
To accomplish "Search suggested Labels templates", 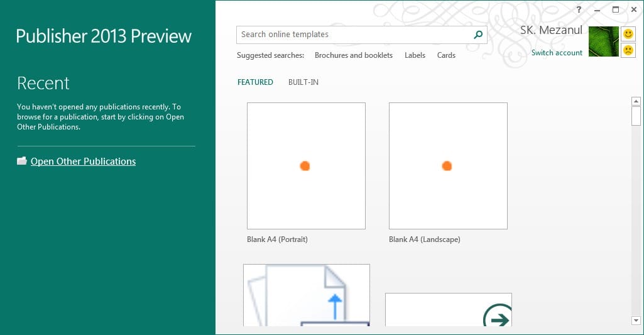I will (415, 55).
